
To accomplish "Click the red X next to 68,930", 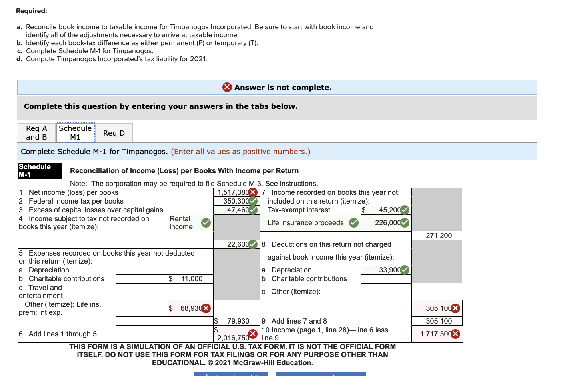I will coord(206,308).
